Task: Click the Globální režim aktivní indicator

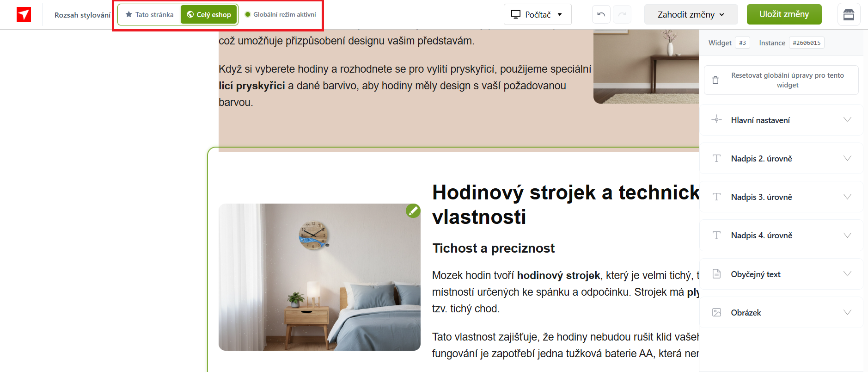Action: [281, 15]
